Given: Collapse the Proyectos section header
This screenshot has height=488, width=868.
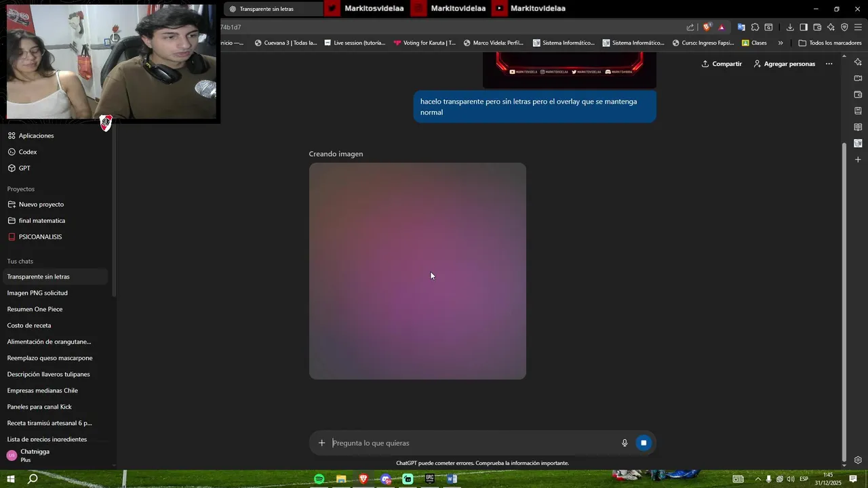Looking at the screenshot, I should (21, 189).
